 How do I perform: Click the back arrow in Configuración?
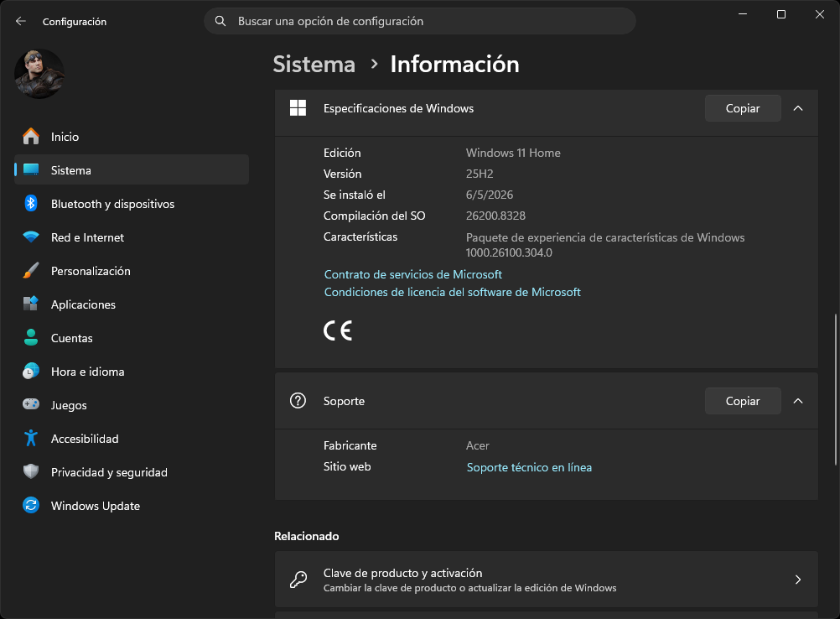point(21,22)
